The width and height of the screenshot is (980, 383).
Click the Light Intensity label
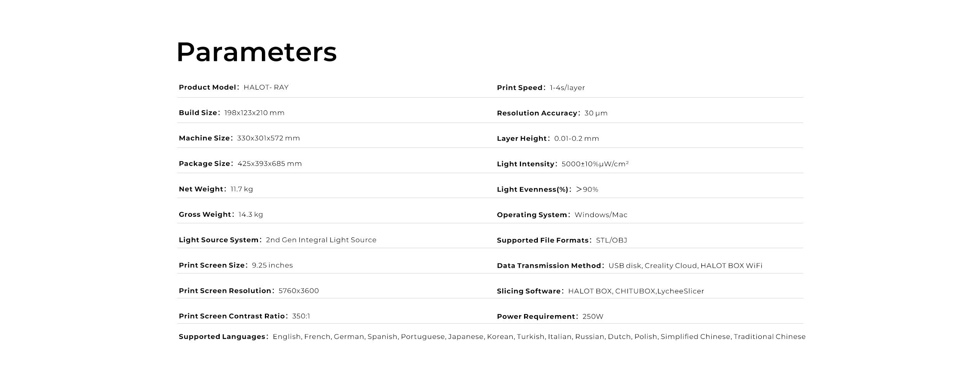click(526, 164)
